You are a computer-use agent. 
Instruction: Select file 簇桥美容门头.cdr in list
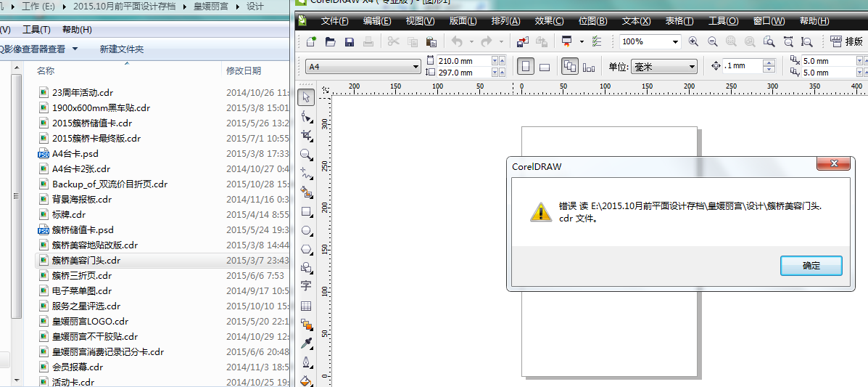pos(86,260)
